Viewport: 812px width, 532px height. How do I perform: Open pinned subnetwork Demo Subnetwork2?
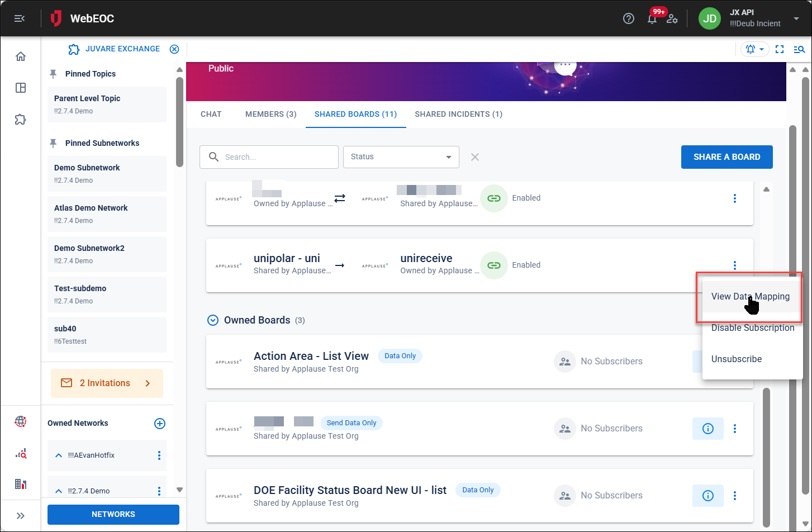coord(107,254)
